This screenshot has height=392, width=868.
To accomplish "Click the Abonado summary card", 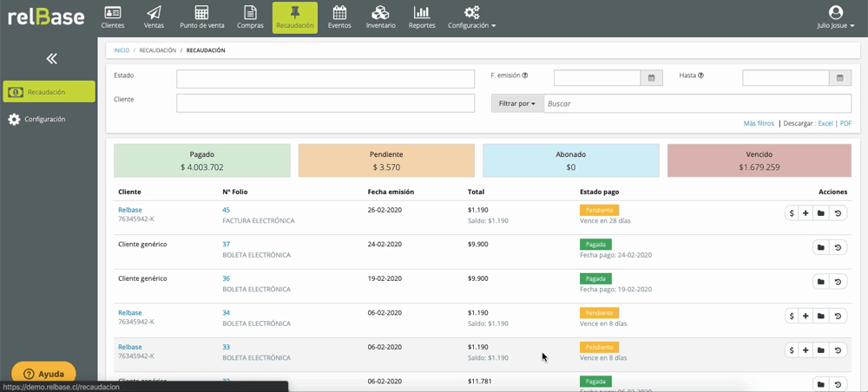I will 571,161.
